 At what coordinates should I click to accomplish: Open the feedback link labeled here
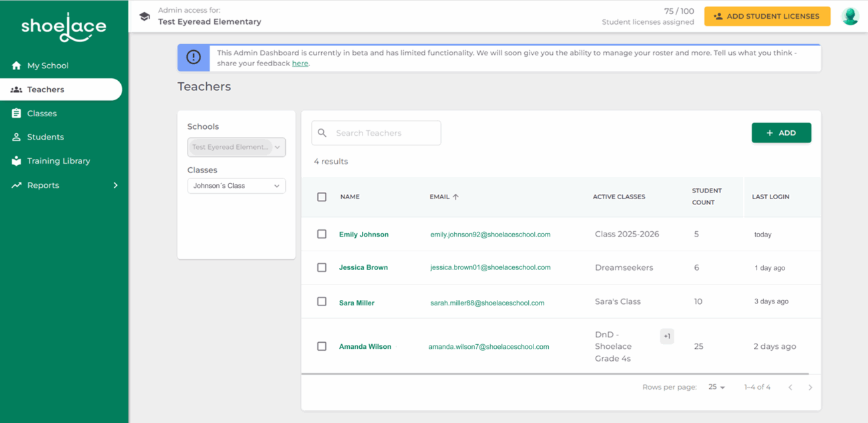(x=300, y=63)
